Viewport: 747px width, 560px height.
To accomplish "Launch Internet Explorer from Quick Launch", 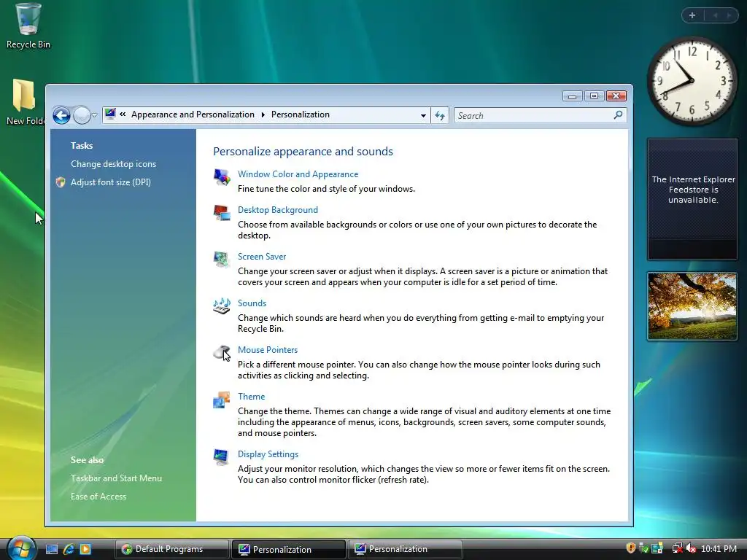I will coord(69,549).
